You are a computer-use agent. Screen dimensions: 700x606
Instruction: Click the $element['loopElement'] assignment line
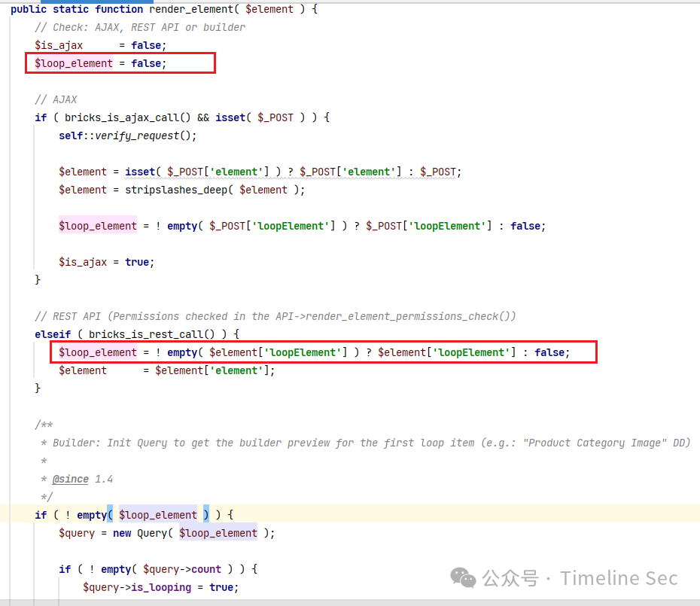tap(315, 352)
